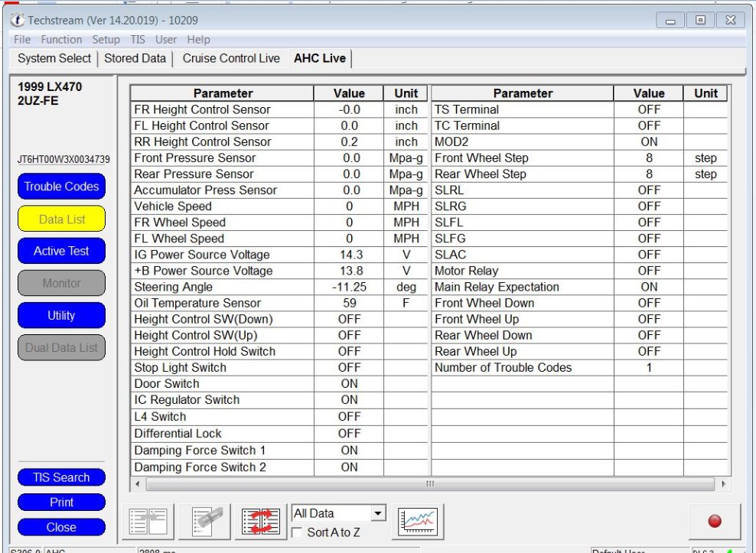Click the blue Close button
The image size is (756, 553).
(61, 527)
